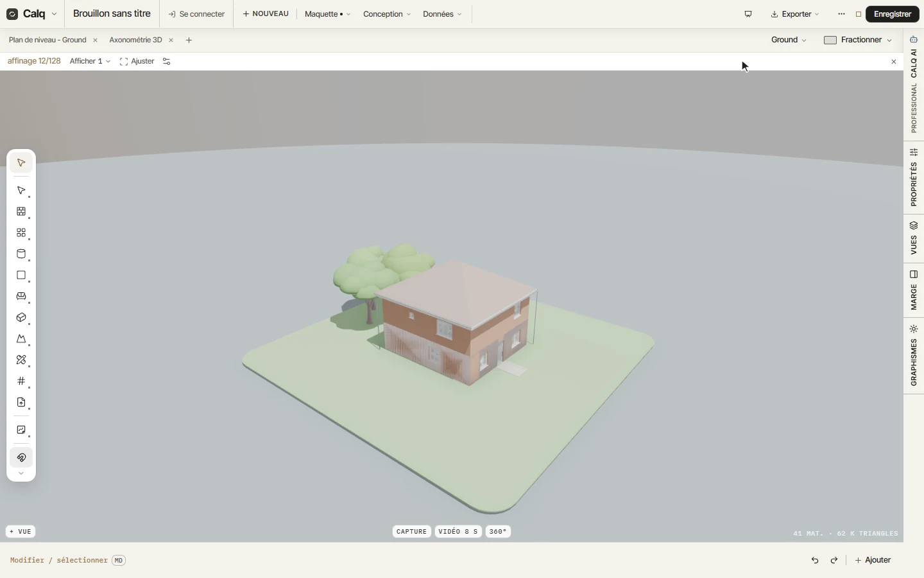Open the Données menu
Image resolution: width=924 pixels, height=578 pixels.
click(x=442, y=14)
